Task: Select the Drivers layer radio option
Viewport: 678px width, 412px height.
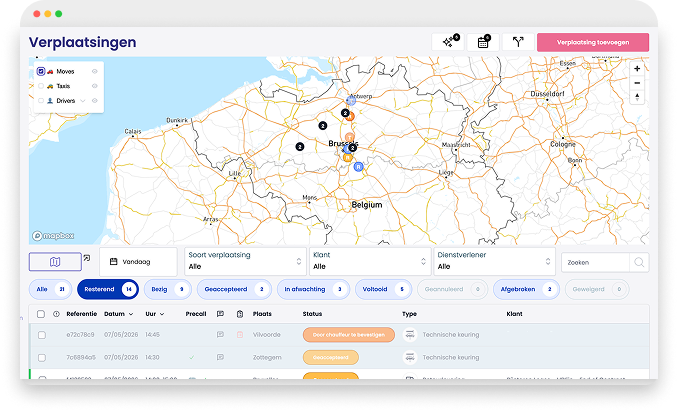Action: tap(41, 101)
